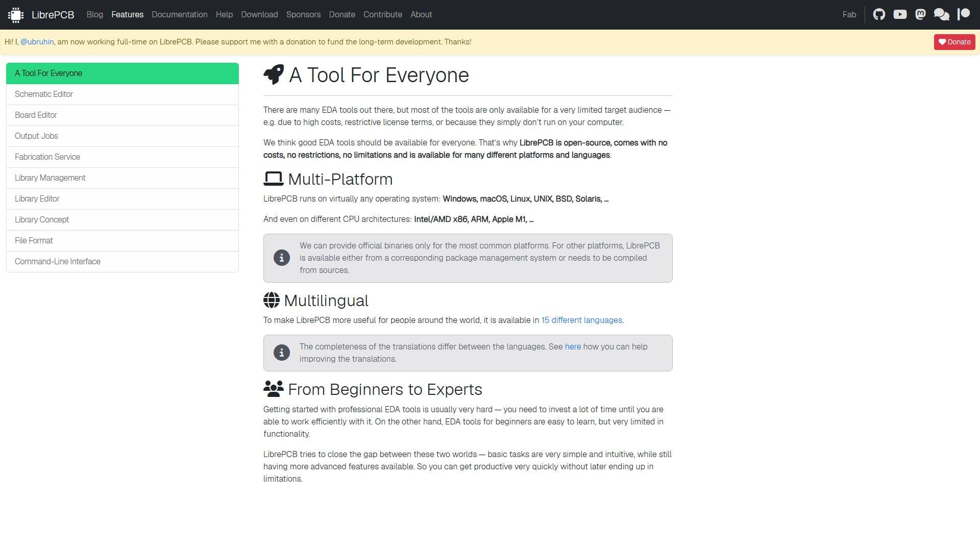Click the rocket icon beside page title
Image resolution: width=980 pixels, height=551 pixels.
[x=274, y=74]
